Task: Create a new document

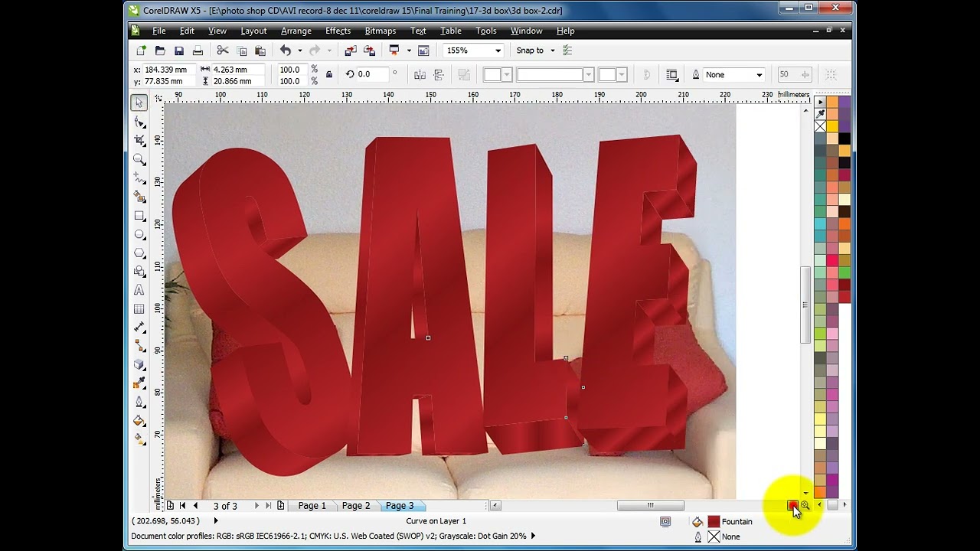Action: 141,51
